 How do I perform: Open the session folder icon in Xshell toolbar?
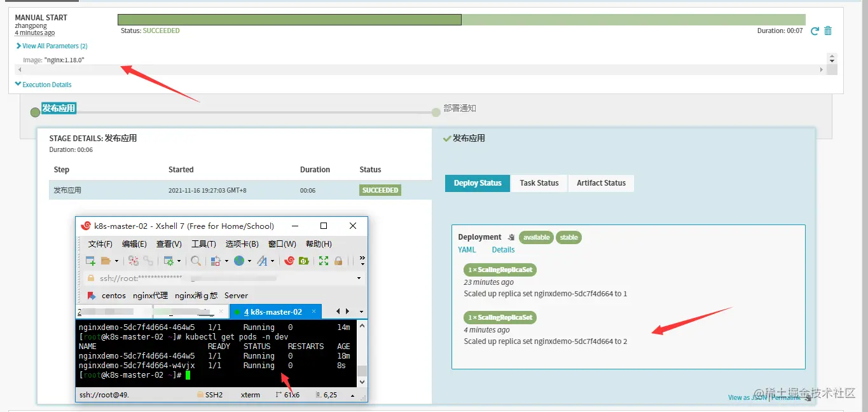[x=106, y=261]
